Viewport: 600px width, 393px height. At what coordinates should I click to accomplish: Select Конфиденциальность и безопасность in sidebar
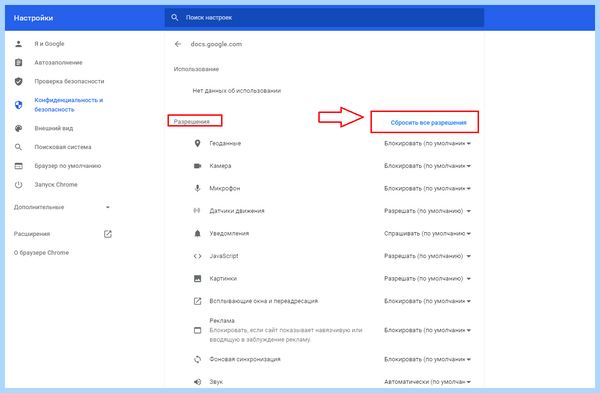69,105
